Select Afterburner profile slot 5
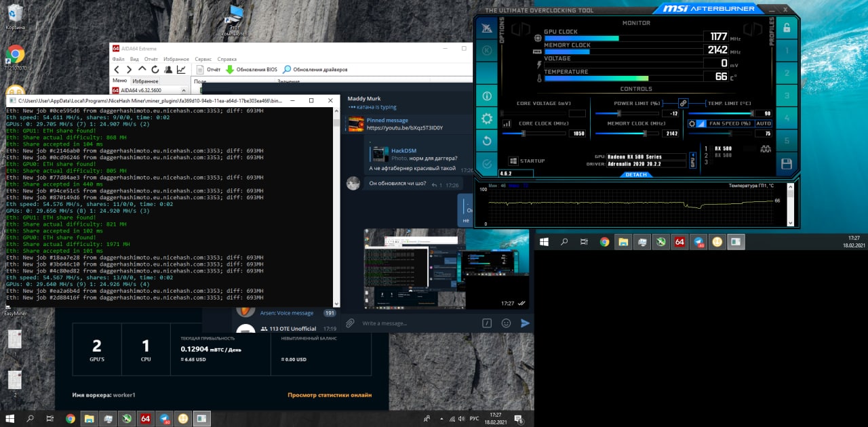868x427 pixels. [787, 141]
